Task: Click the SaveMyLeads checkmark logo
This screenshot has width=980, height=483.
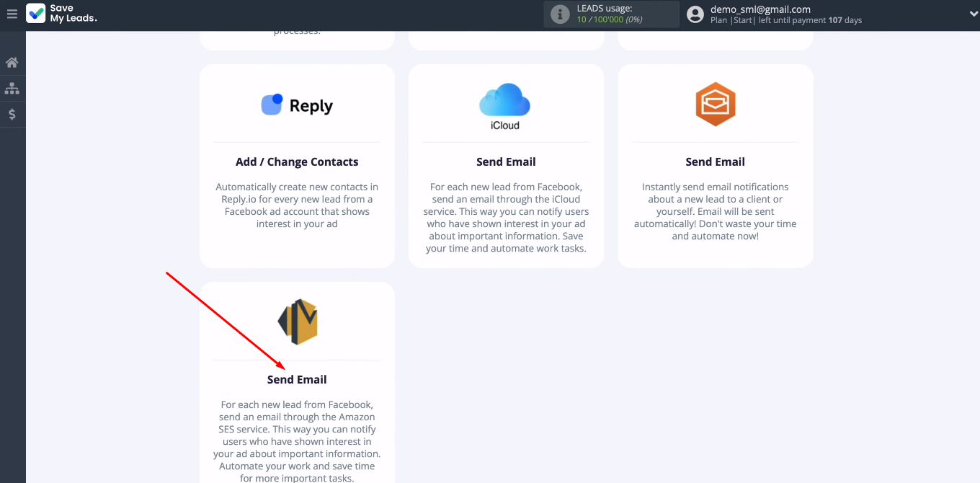Action: coord(35,13)
